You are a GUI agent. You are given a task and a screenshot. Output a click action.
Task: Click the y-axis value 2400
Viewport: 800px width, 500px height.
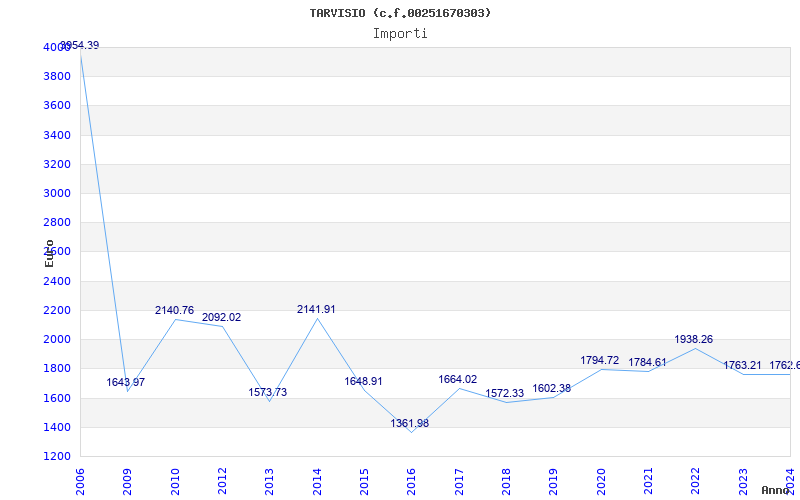point(57,281)
